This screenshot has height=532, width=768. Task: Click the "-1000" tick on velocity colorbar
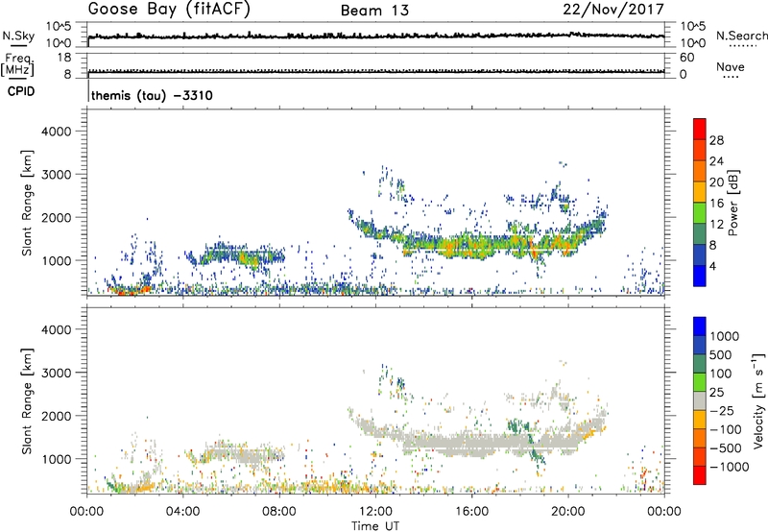(x=730, y=467)
